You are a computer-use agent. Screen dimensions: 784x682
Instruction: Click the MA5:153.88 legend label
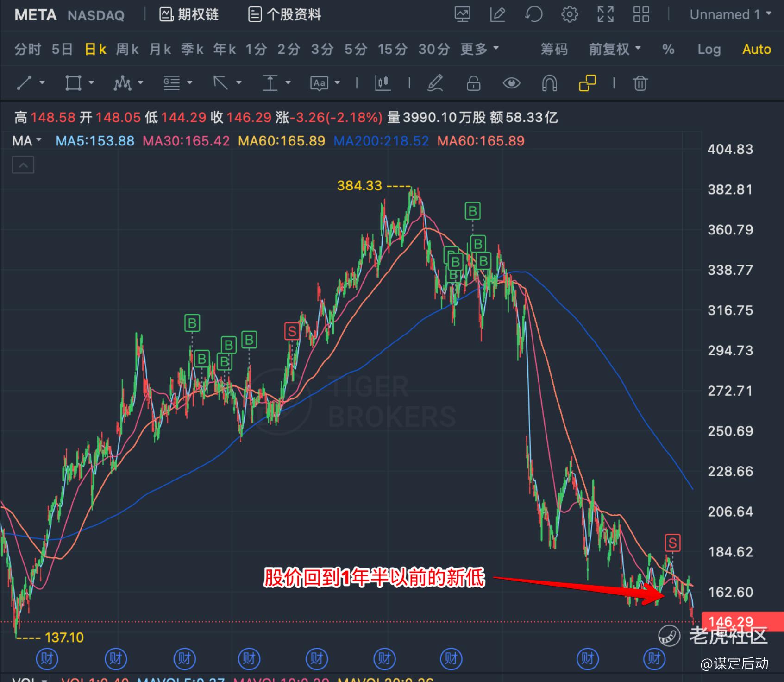[95, 140]
